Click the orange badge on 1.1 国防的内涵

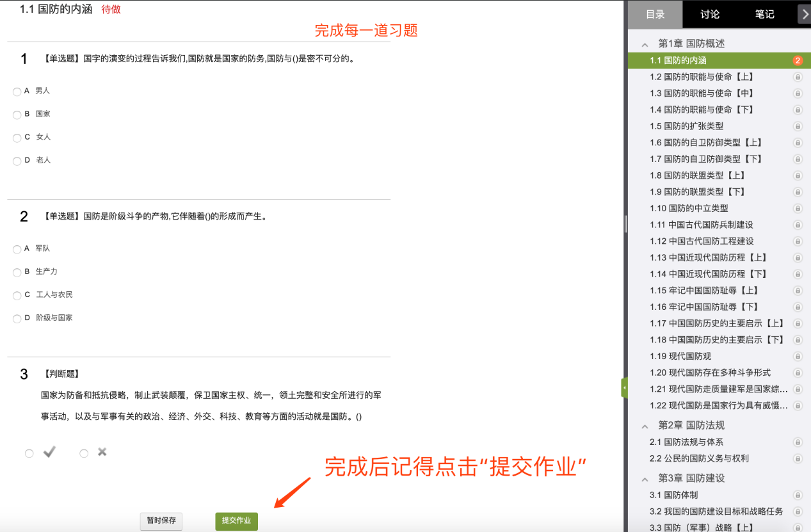pyautogui.click(x=798, y=61)
